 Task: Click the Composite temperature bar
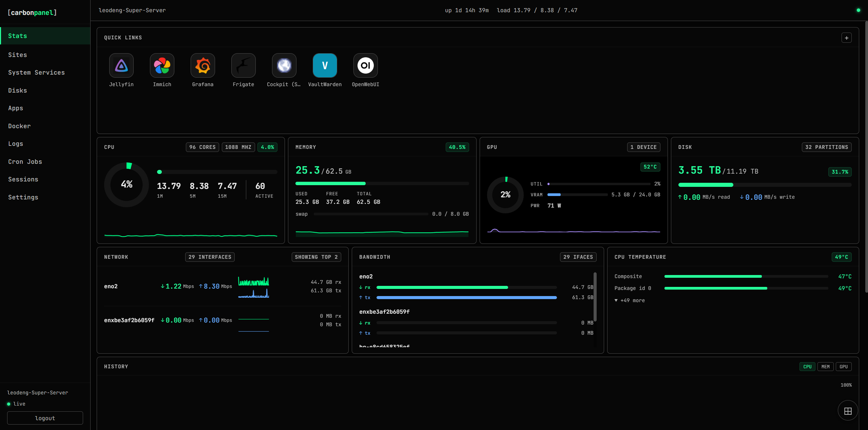746,276
